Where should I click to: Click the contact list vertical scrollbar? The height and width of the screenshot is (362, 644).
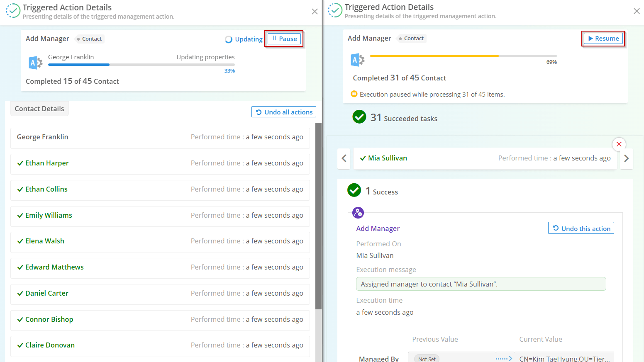coord(319,216)
